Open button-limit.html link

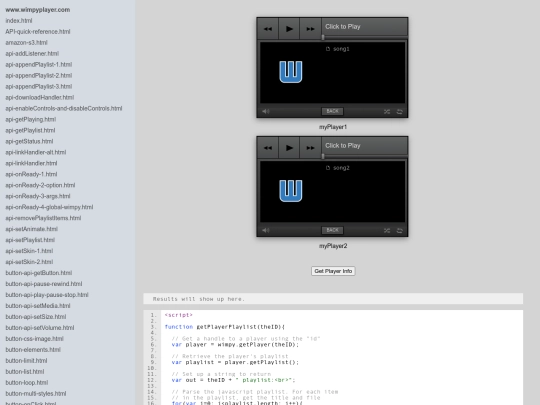26,361
